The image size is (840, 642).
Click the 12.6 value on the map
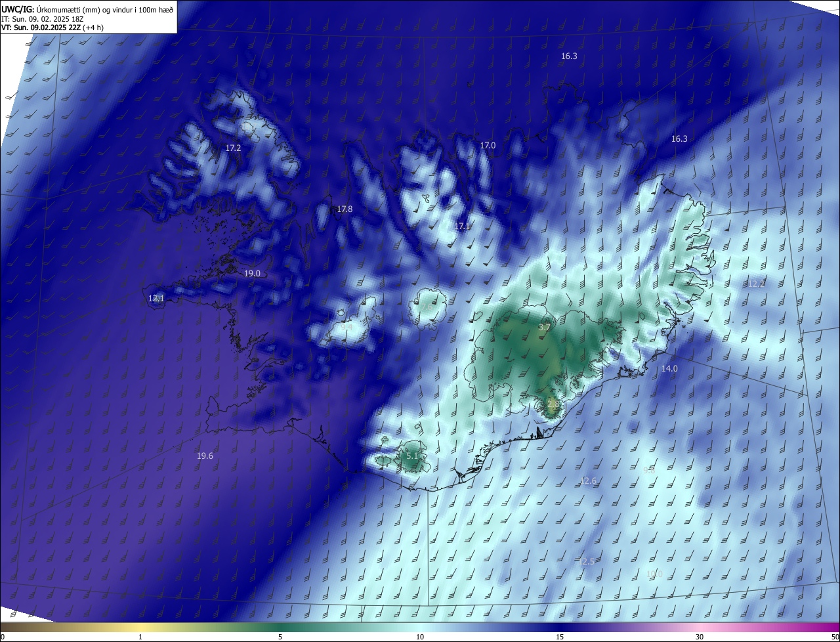pos(589,481)
